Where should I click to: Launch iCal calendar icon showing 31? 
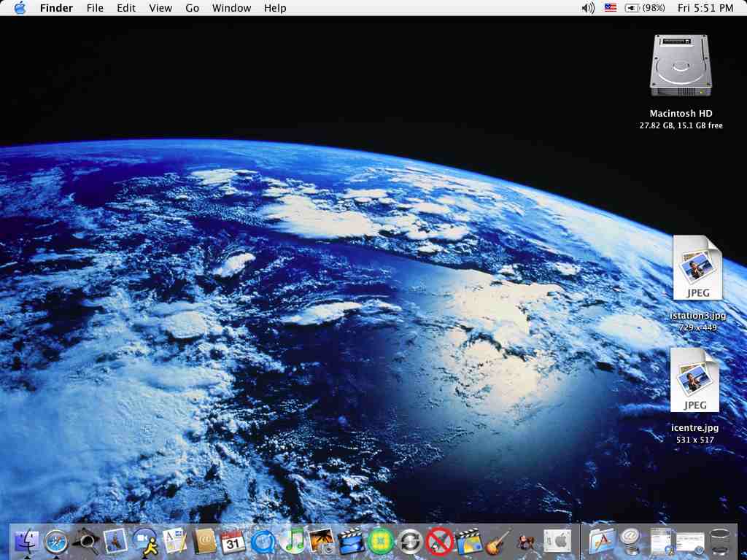point(233,542)
